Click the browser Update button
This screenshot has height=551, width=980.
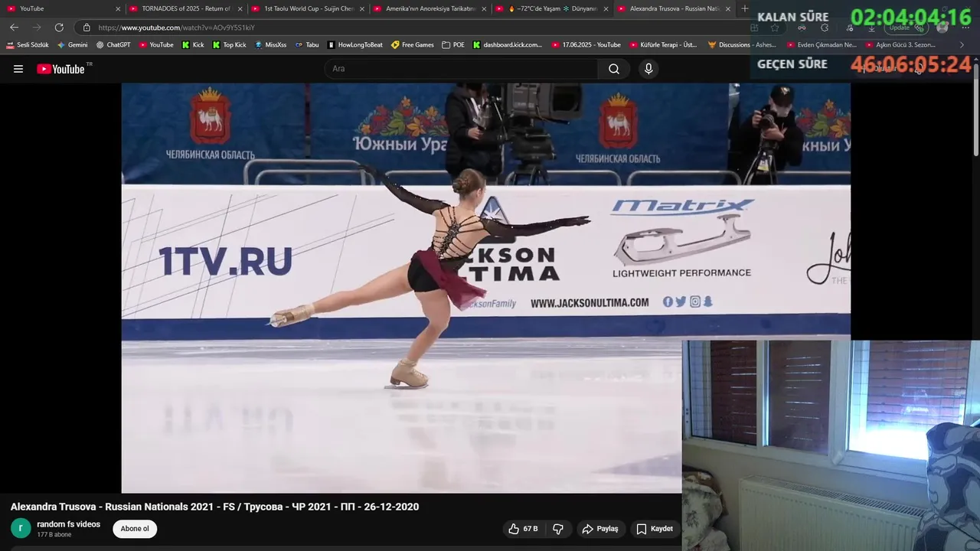pos(905,28)
